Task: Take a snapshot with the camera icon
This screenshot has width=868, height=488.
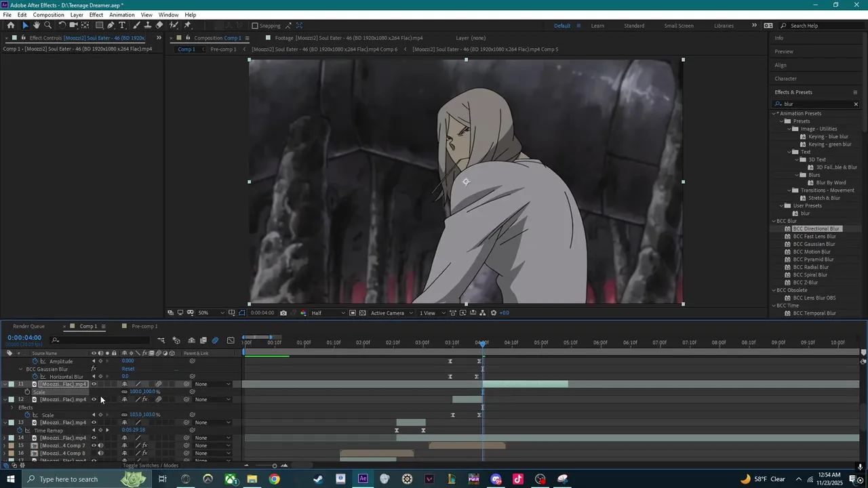Action: coord(283,313)
